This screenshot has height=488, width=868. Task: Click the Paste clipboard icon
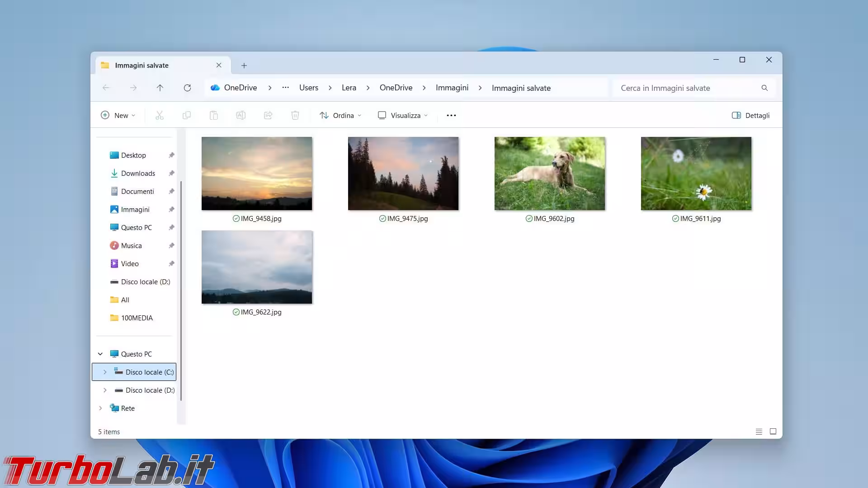(x=213, y=115)
